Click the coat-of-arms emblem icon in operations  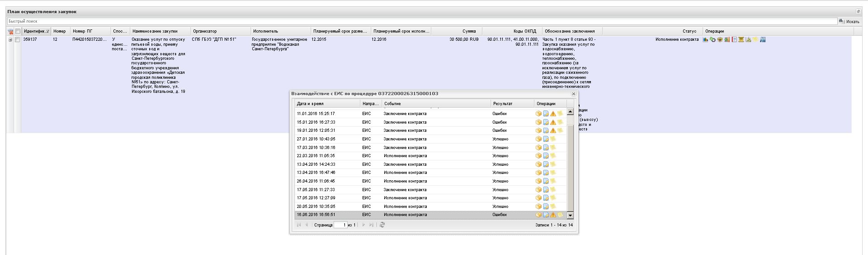tap(720, 39)
